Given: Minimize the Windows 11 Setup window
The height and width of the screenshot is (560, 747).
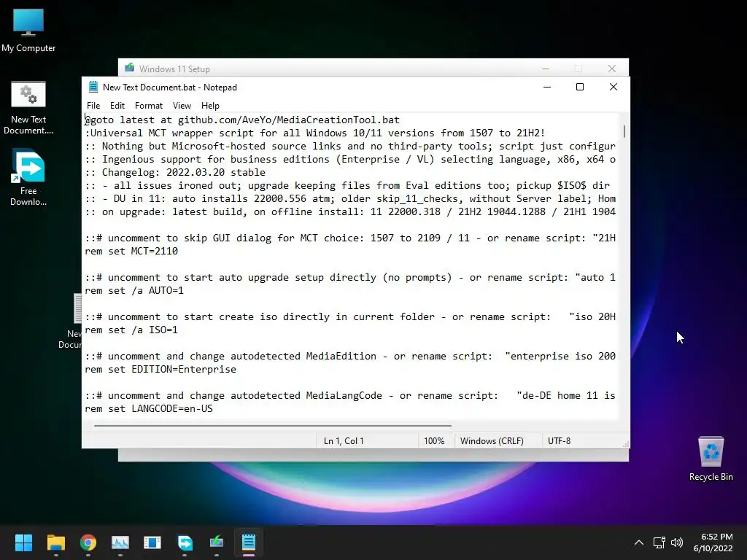Looking at the screenshot, I should (x=546, y=69).
